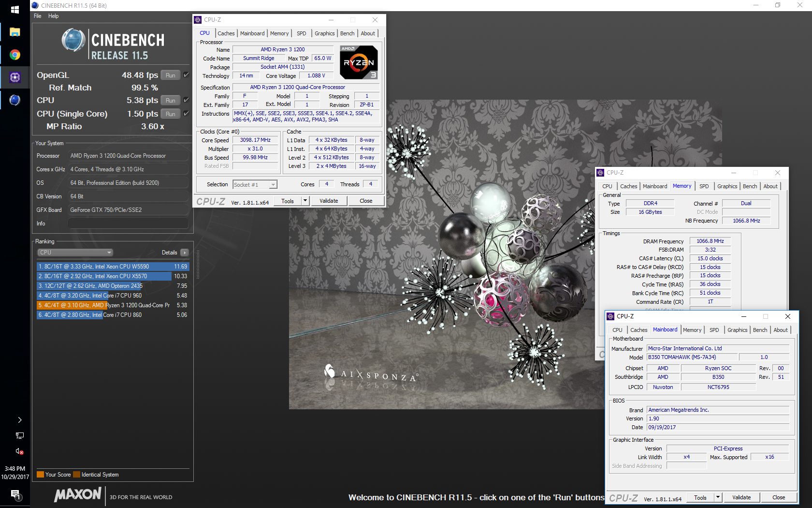Image resolution: width=812 pixels, height=508 pixels.
Task: Toggle the CPU (Single Core) test checkbox
Action: [186, 114]
